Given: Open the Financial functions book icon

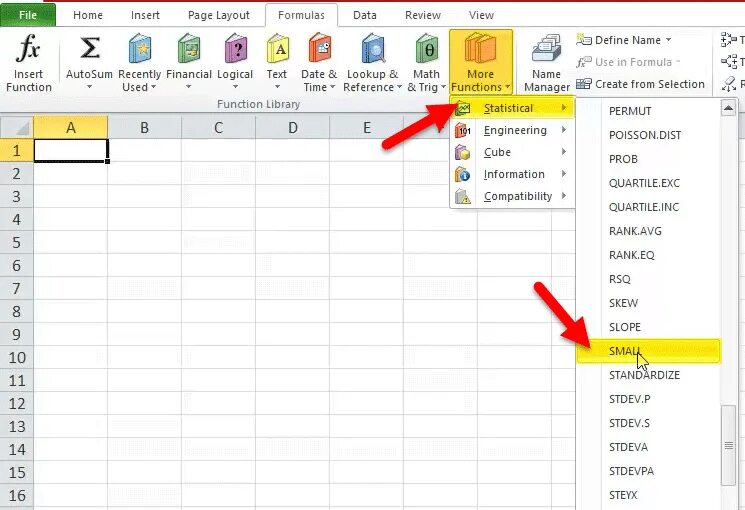Looking at the screenshot, I should (x=189, y=48).
